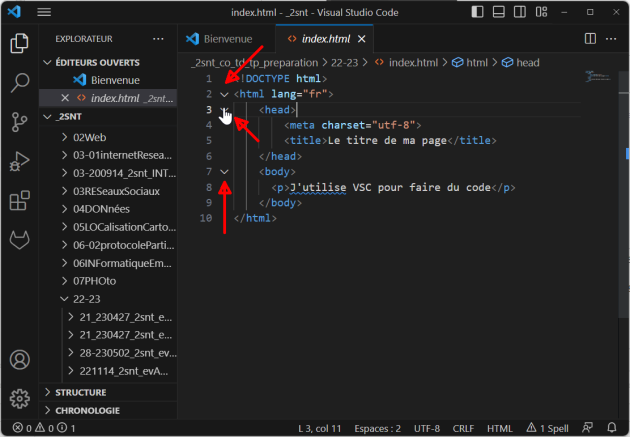
Task: Open the Extensions view
Action: click(x=19, y=201)
